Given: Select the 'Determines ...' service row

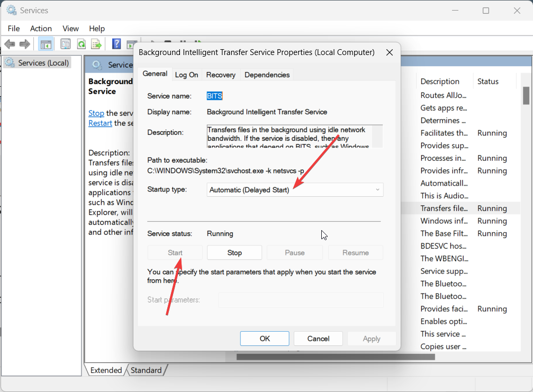Looking at the screenshot, I should pyautogui.click(x=460, y=121).
